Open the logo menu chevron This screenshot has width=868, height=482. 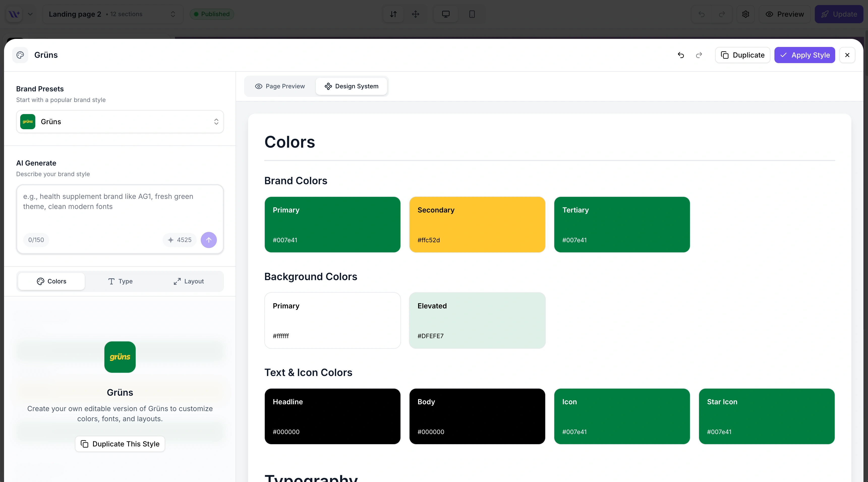coord(30,14)
